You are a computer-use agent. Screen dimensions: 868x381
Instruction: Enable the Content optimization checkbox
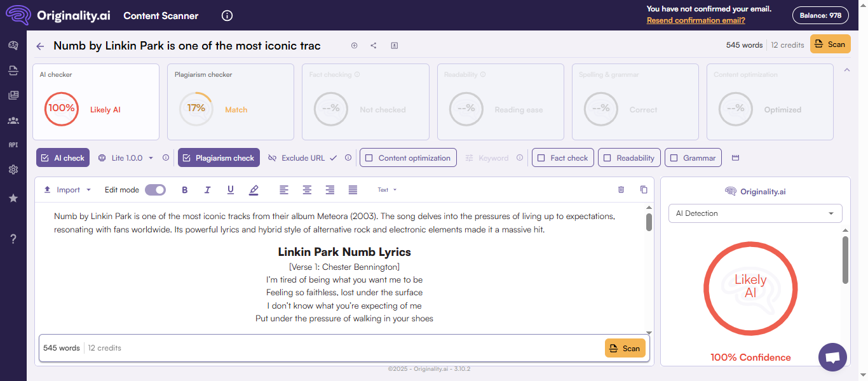coord(408,158)
